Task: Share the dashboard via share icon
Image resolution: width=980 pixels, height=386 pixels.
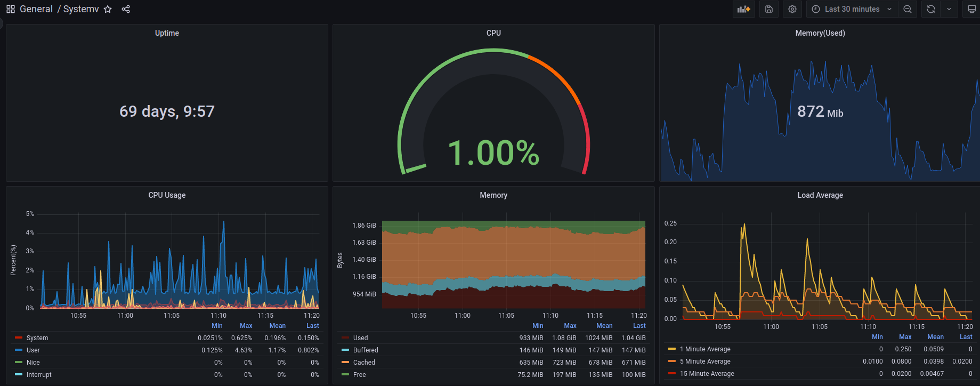Action: tap(126, 9)
